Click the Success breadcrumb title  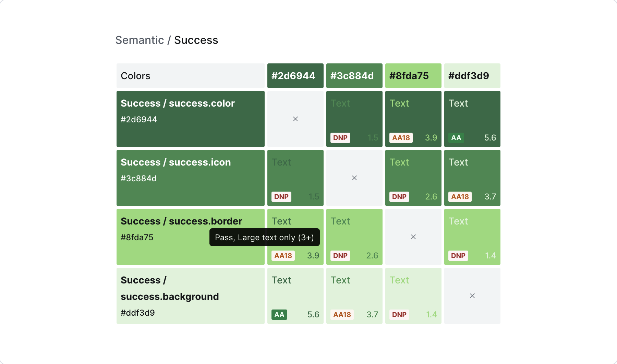pyautogui.click(x=196, y=40)
